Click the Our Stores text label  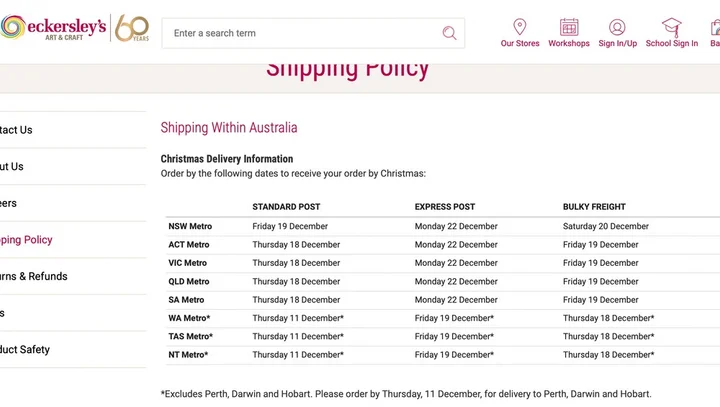tap(520, 44)
